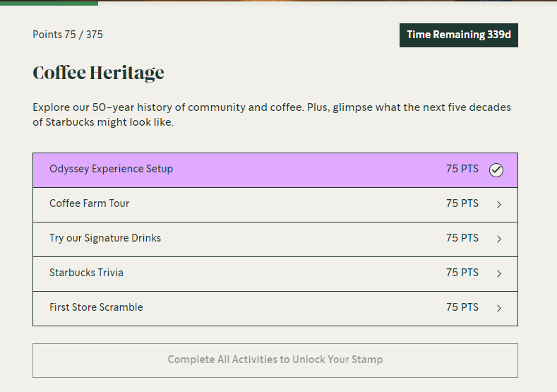Select the Starbucks Trivia activity label
This screenshot has height=392, width=557.
86,273
